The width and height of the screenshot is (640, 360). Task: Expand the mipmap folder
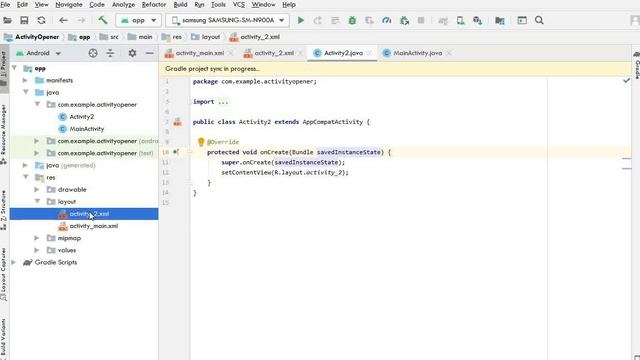pyautogui.click(x=37, y=238)
